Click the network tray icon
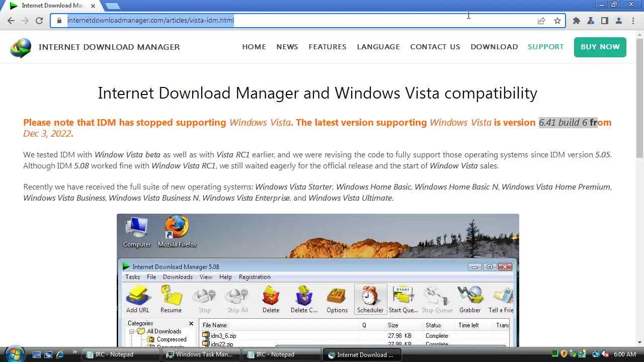This screenshot has width=644, height=362. (596, 354)
